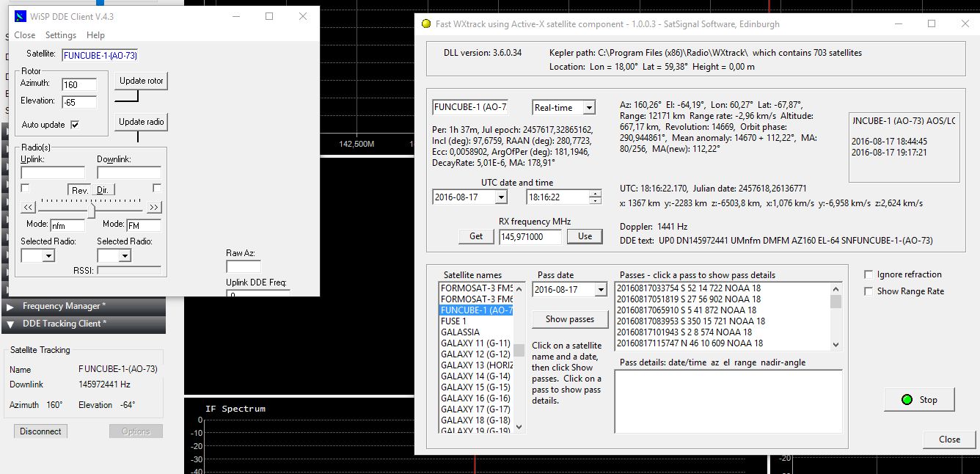Decrement the UTC time spinner down arrow
The height and width of the screenshot is (474, 980).
tap(596, 200)
